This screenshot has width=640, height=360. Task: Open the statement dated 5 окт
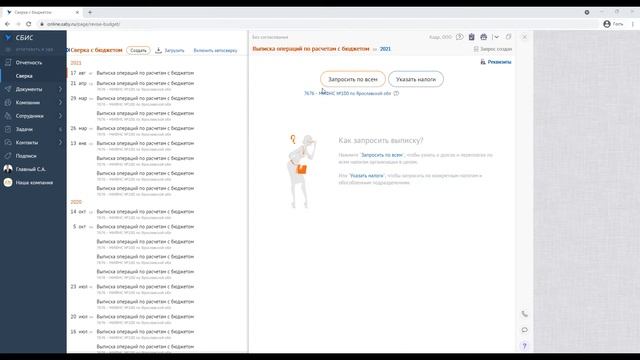157,229
